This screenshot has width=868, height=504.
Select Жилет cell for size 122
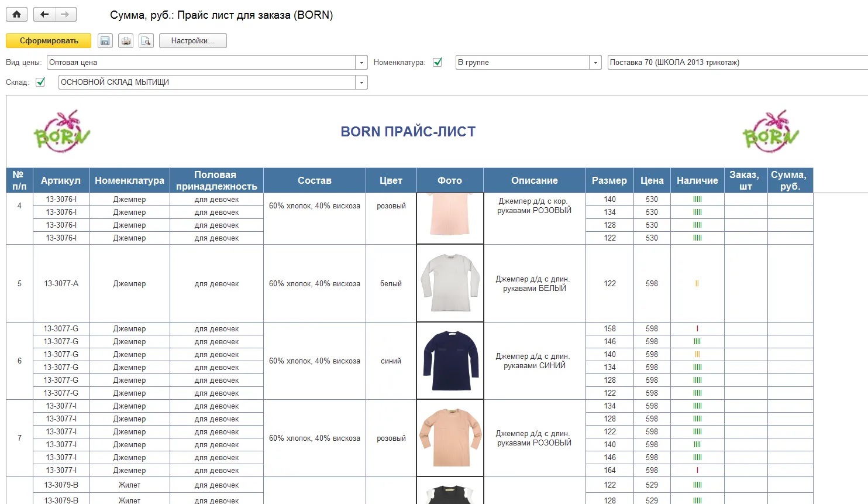coord(129,485)
